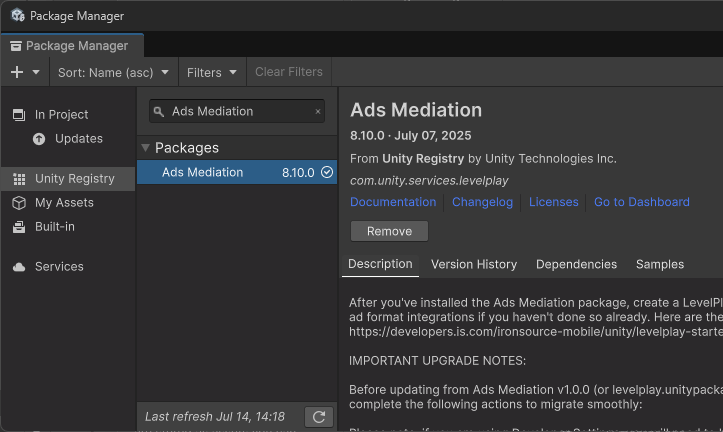
Task: Click the Ads Mediation search field
Action: tap(240, 112)
